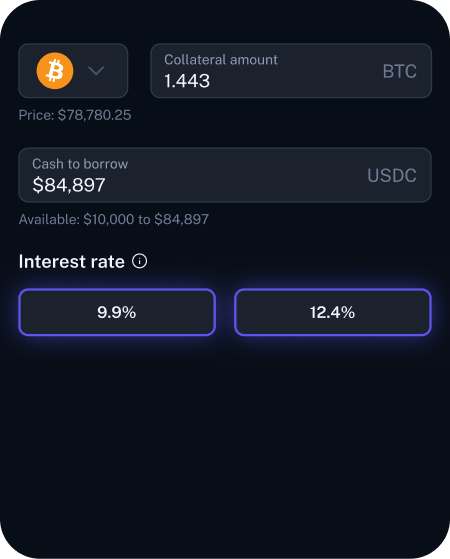Viewport: 450px width, 559px height.
Task: Click the $10,000 minimum in Available line
Action: [x=109, y=219]
